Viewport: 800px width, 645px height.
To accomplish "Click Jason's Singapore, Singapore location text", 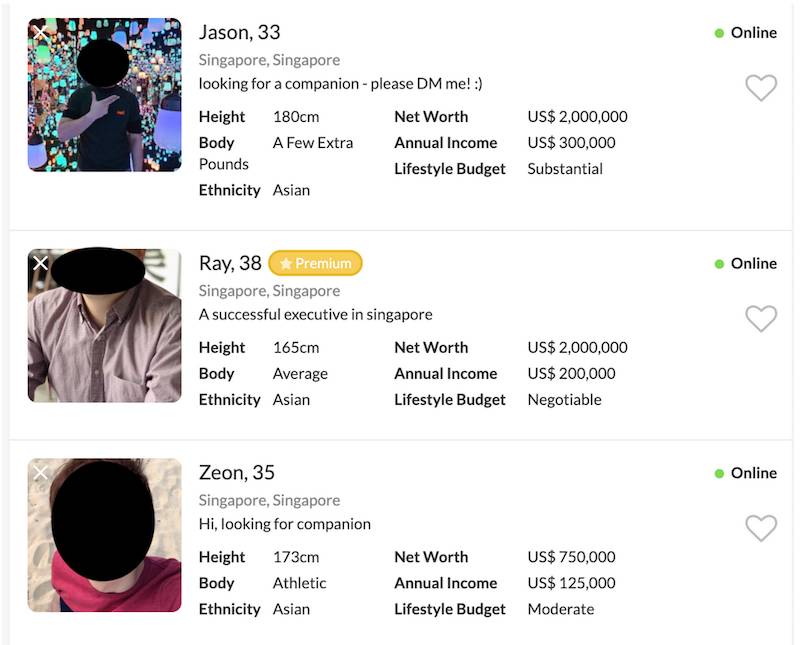I will (269, 60).
